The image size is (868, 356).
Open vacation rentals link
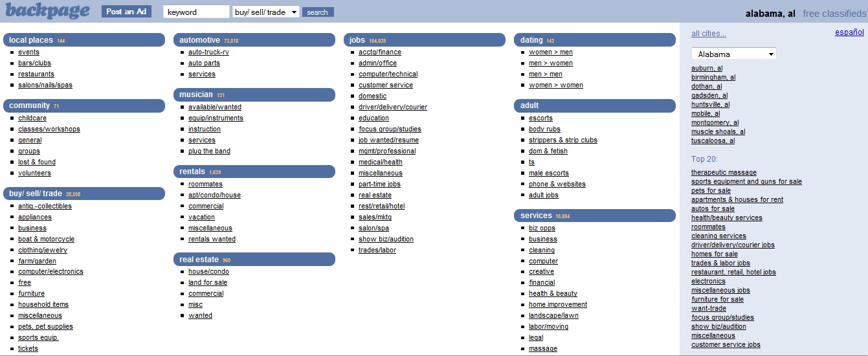[201, 217]
